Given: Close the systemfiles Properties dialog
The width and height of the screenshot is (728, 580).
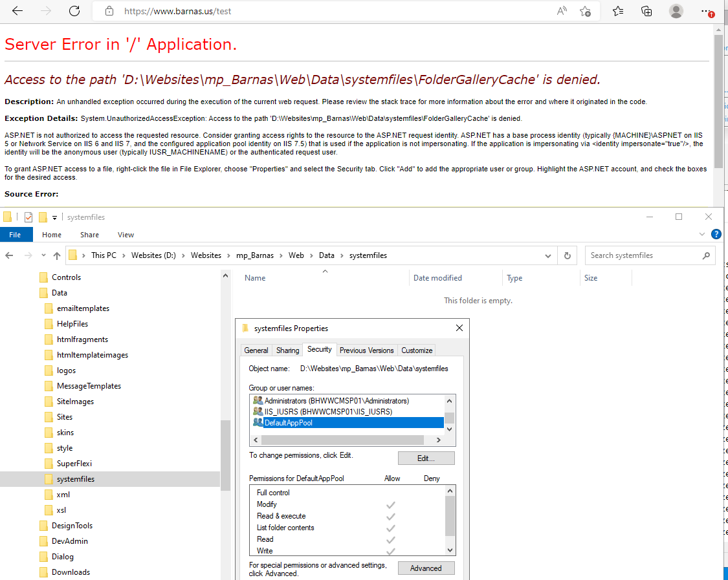Looking at the screenshot, I should 459,328.
